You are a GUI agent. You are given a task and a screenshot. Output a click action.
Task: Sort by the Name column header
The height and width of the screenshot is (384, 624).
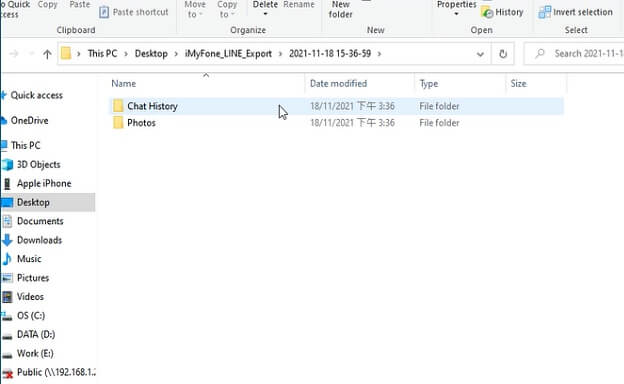tap(124, 84)
